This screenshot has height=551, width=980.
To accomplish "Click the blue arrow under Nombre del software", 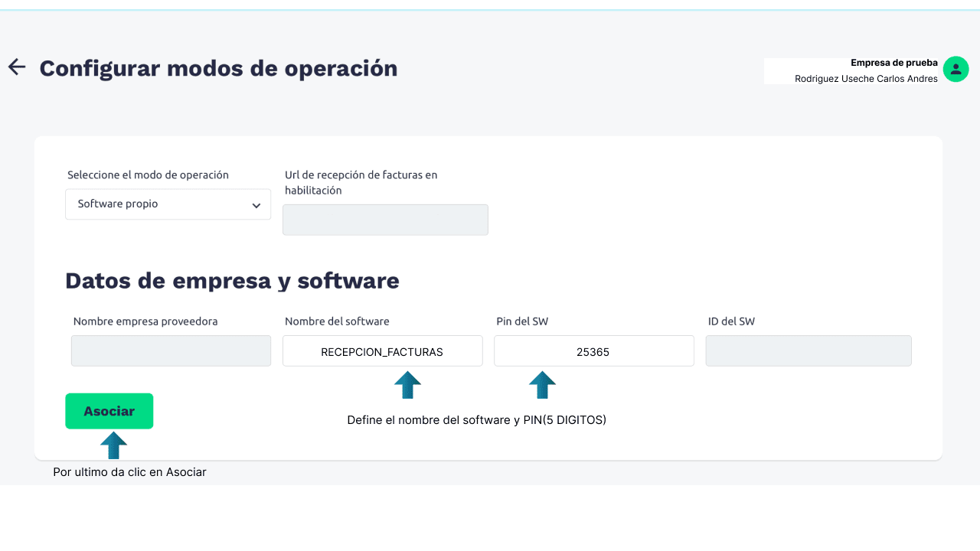I will click(x=407, y=385).
